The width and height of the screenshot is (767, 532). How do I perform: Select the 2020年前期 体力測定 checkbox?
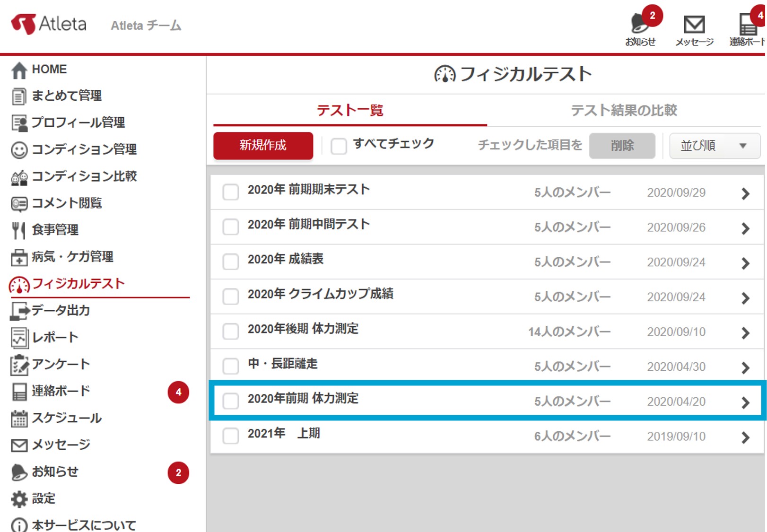click(x=231, y=401)
